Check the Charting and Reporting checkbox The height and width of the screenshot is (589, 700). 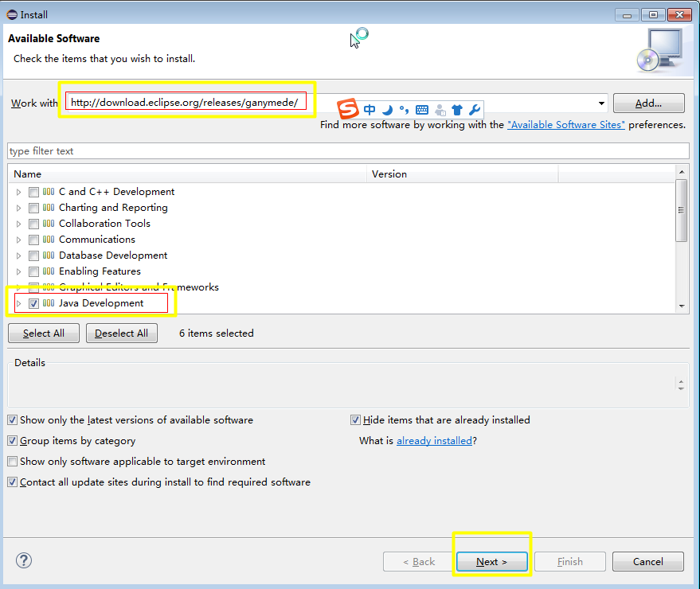(33, 208)
